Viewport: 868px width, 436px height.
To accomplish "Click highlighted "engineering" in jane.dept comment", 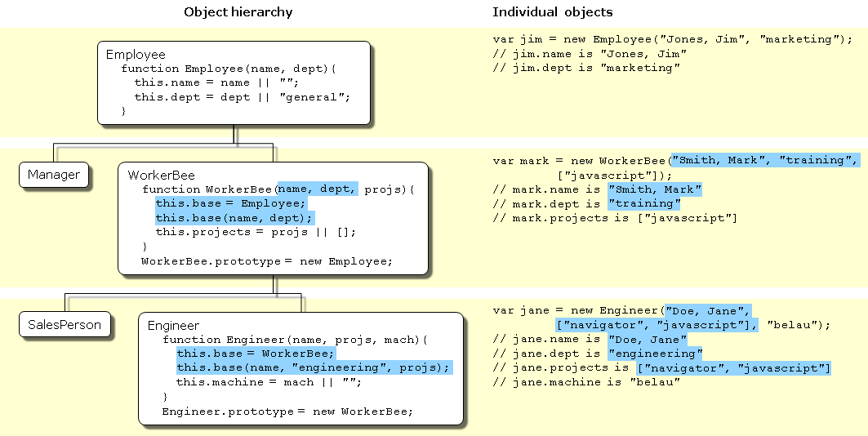I will (x=655, y=354).
